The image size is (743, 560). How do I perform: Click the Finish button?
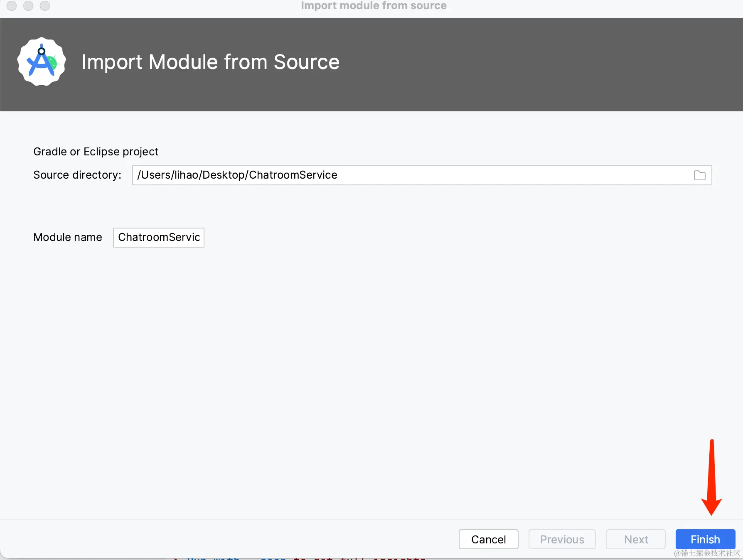[x=705, y=539]
